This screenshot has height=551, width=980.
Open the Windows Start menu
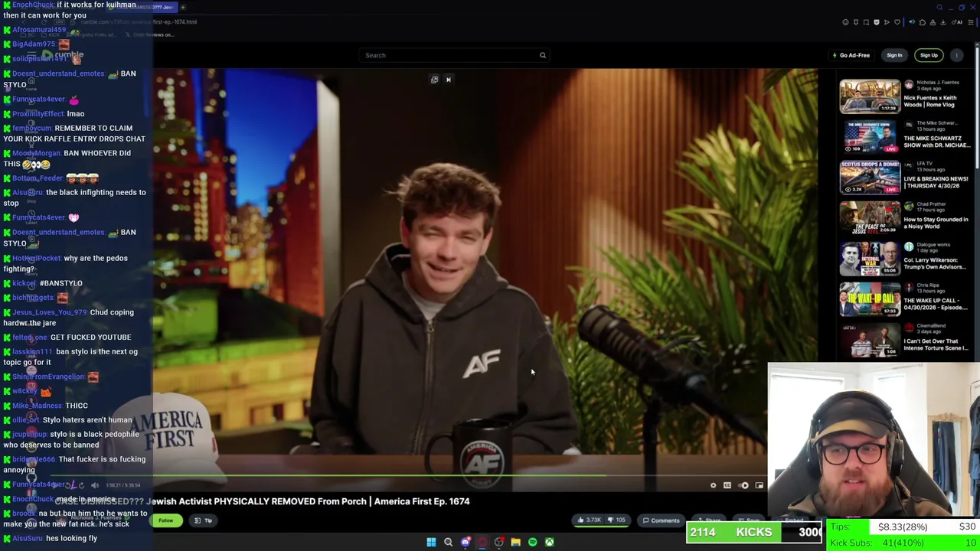click(431, 542)
